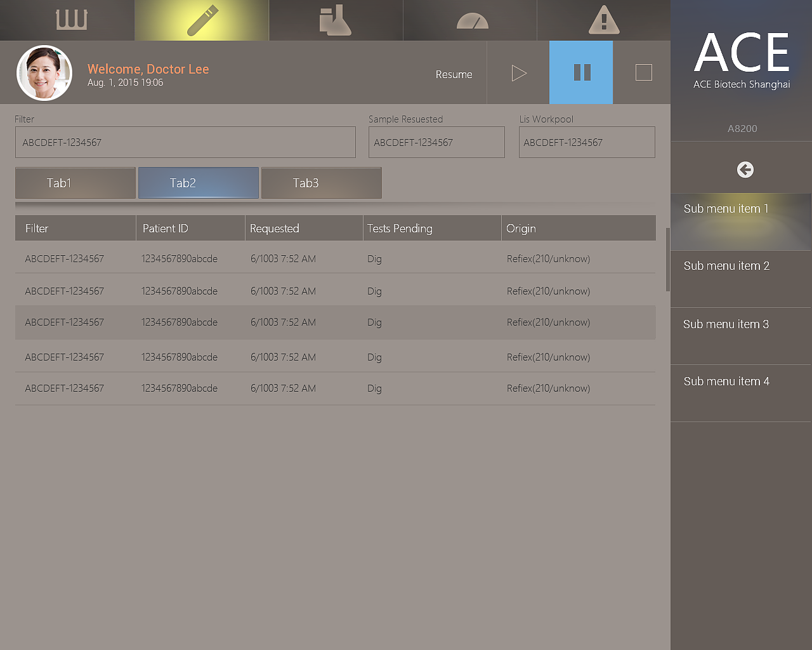Switch to Tab3

pos(322,183)
